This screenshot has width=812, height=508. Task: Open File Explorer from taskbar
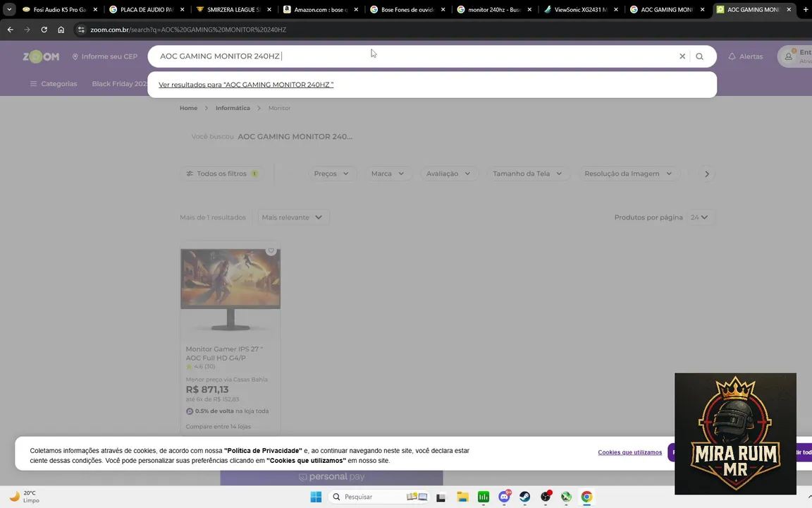462,497
